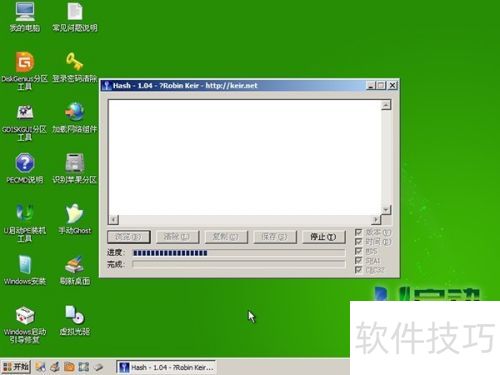This screenshot has width=500, height=375.
Task: Close the Hash window
Action: [x=393, y=86]
